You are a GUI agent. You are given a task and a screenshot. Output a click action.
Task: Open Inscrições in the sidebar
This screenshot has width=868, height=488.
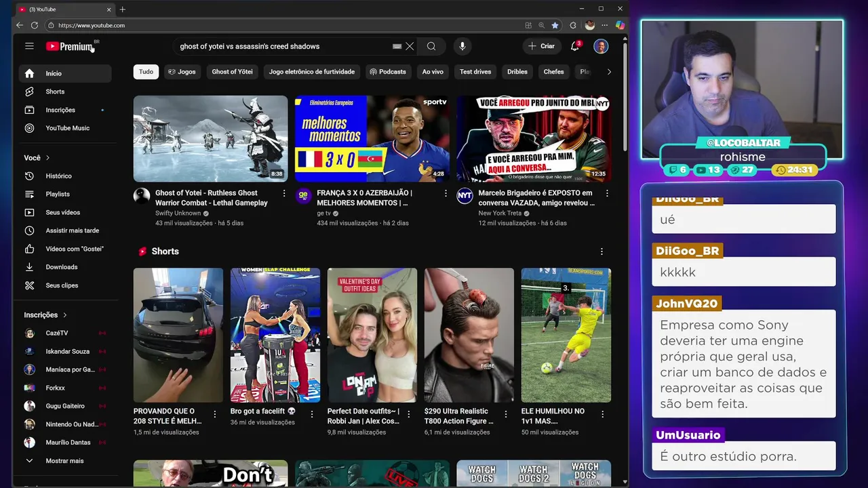(x=65, y=110)
